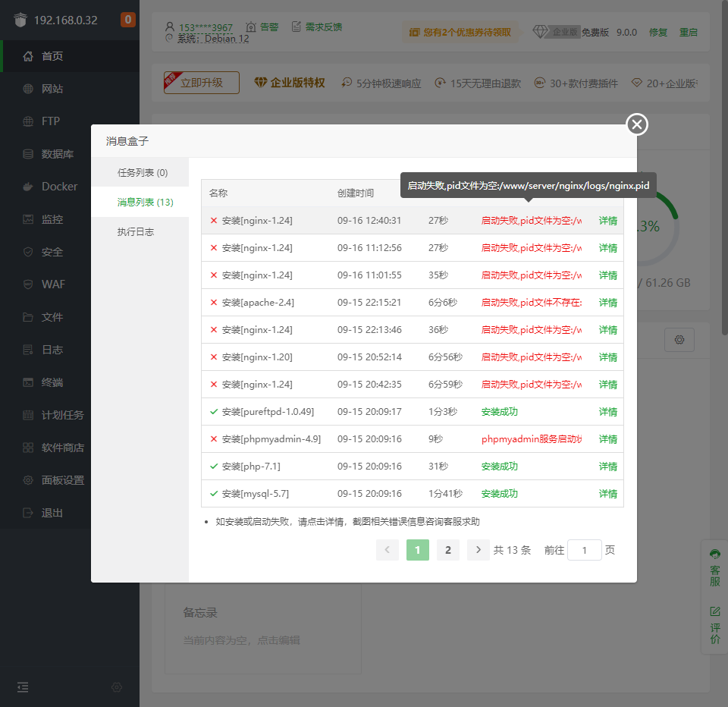Viewport: 728px width, 707px height.
Task: Click the text 安装[nginx-1.20]
Action: (x=257, y=357)
